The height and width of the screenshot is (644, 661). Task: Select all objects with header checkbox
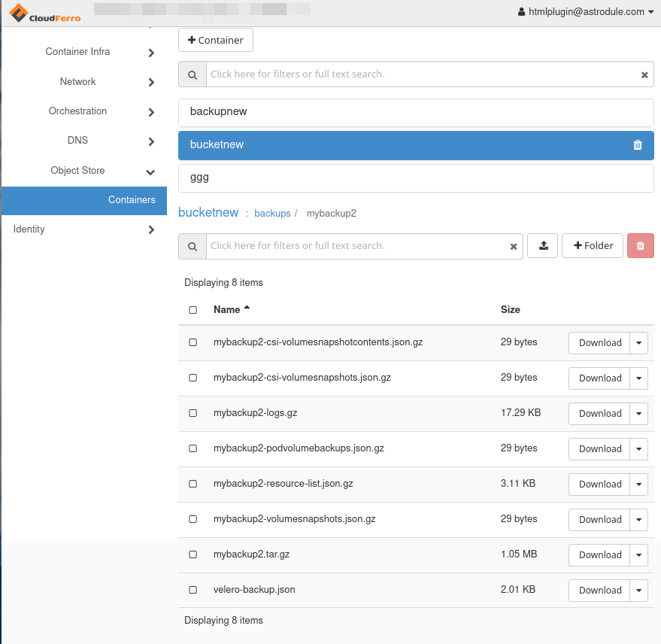(x=193, y=310)
